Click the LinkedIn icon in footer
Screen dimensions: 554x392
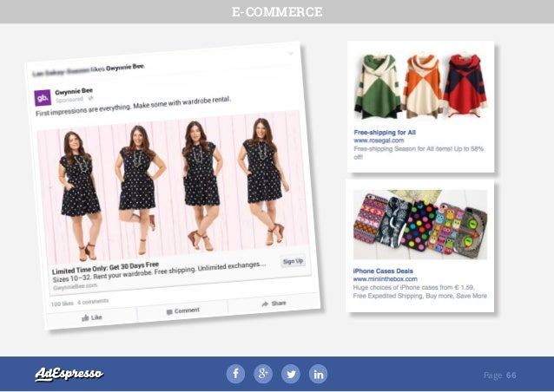pyautogui.click(x=319, y=374)
